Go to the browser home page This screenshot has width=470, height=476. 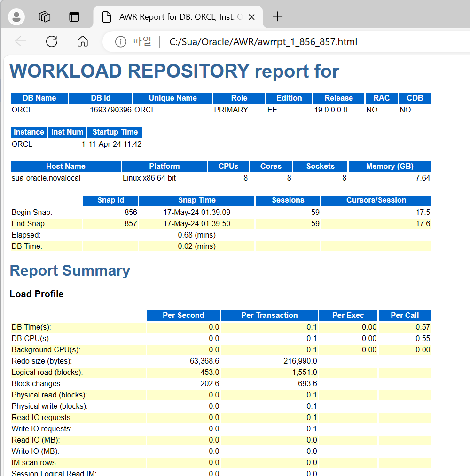(x=83, y=41)
